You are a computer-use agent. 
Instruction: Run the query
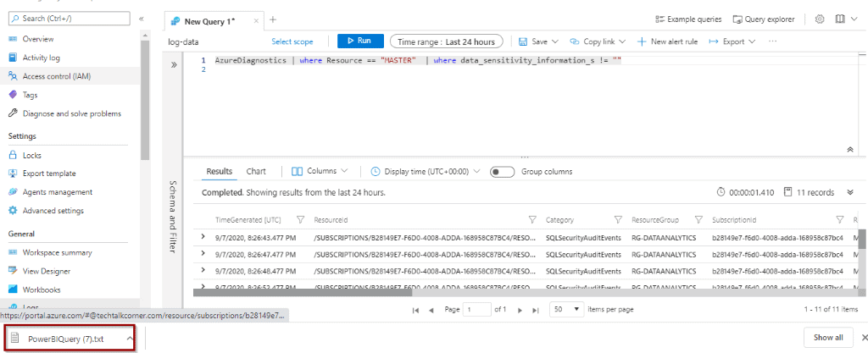click(360, 41)
